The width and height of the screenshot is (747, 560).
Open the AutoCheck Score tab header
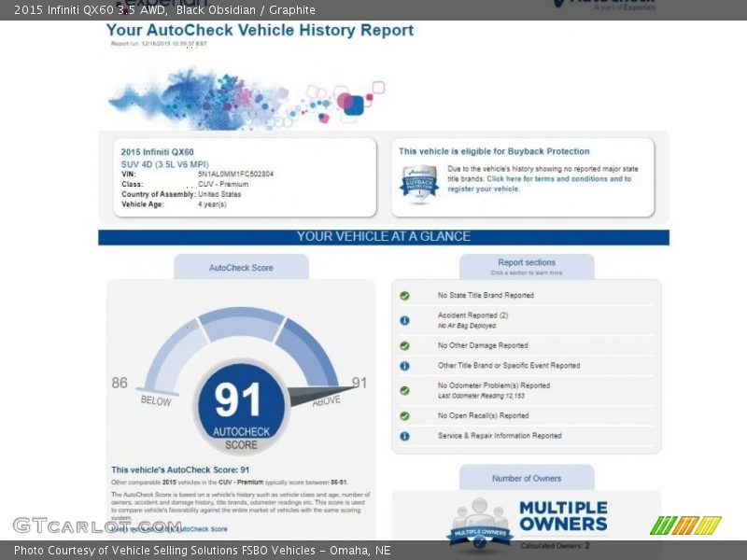point(241,268)
